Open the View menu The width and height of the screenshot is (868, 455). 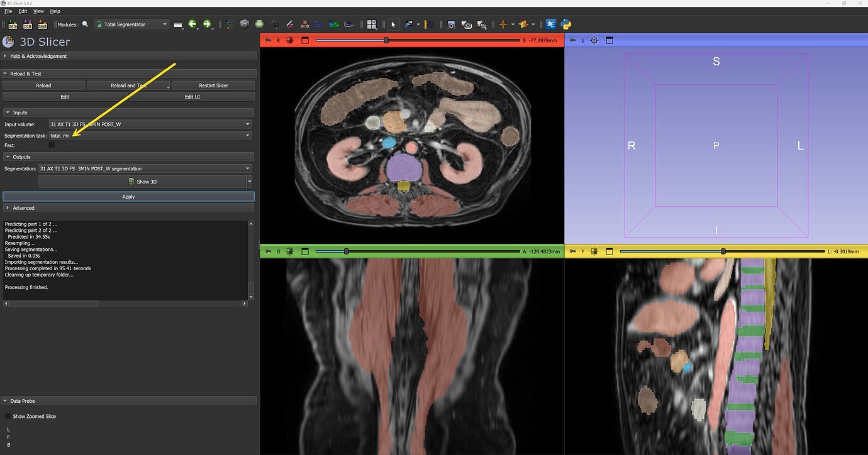tap(38, 11)
